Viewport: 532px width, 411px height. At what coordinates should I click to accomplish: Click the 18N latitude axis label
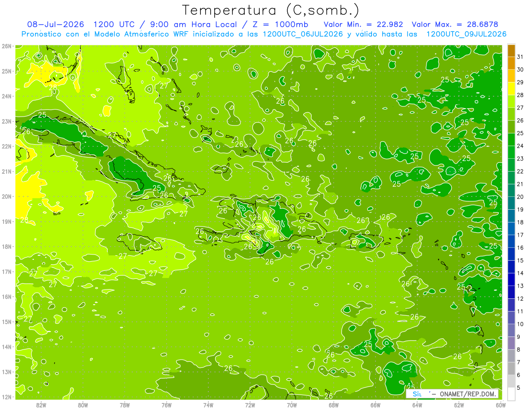pyautogui.click(x=7, y=247)
